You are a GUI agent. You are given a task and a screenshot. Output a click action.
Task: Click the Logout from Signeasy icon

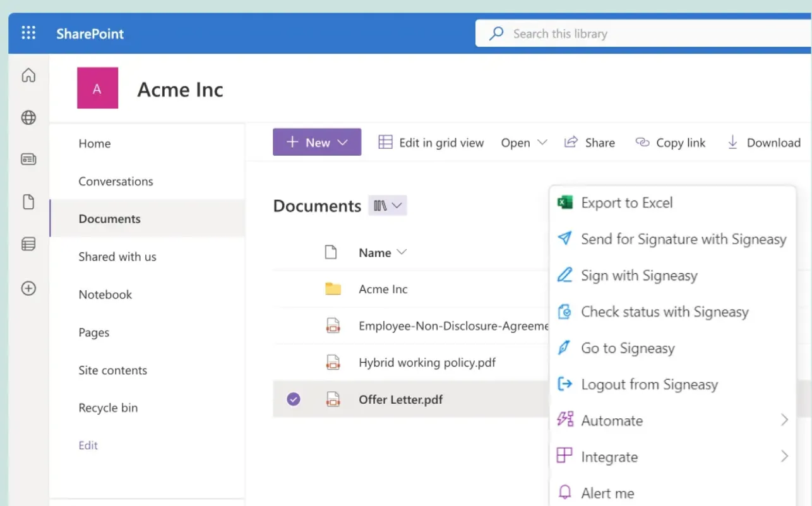564,384
